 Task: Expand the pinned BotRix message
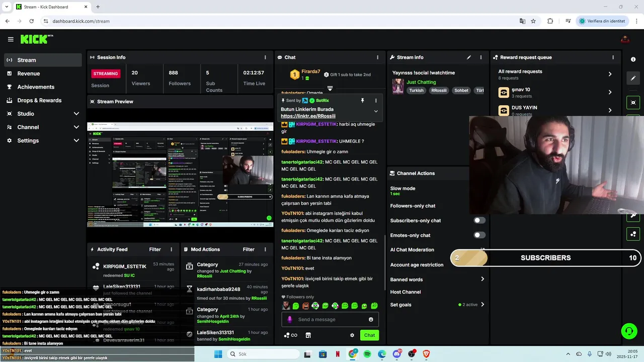(376, 111)
